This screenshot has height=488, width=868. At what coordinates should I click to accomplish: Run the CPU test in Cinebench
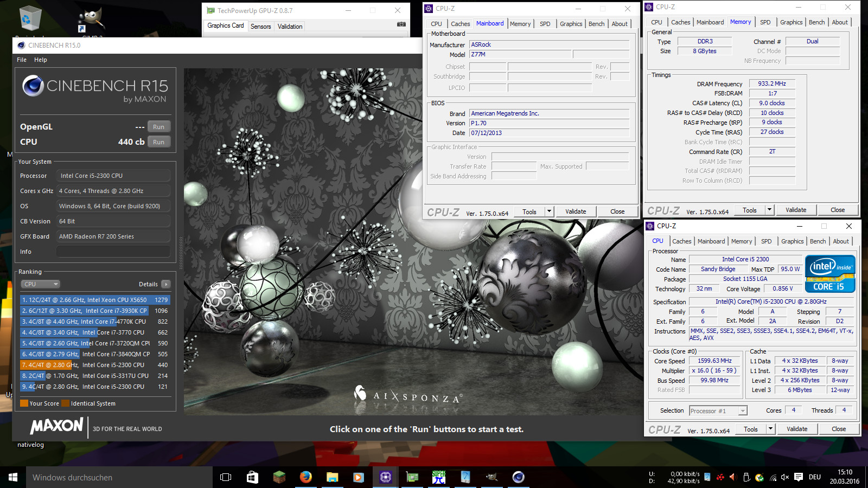(x=159, y=142)
